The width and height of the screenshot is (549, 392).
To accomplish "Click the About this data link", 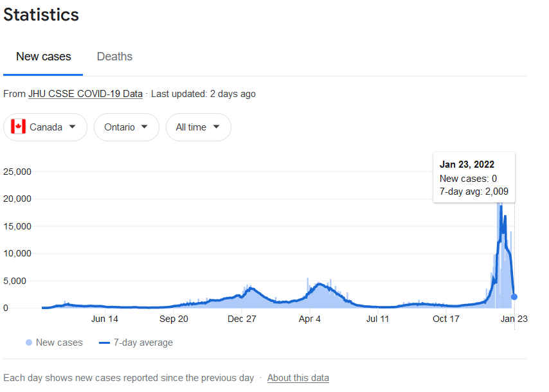I will [298, 378].
